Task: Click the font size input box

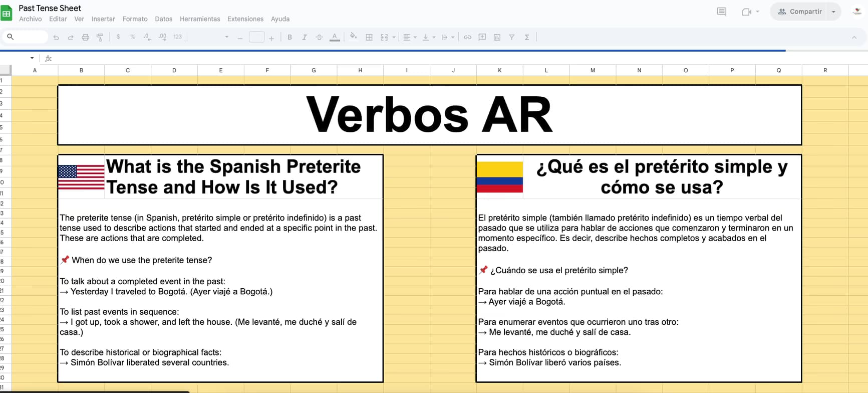Action: 256,37
